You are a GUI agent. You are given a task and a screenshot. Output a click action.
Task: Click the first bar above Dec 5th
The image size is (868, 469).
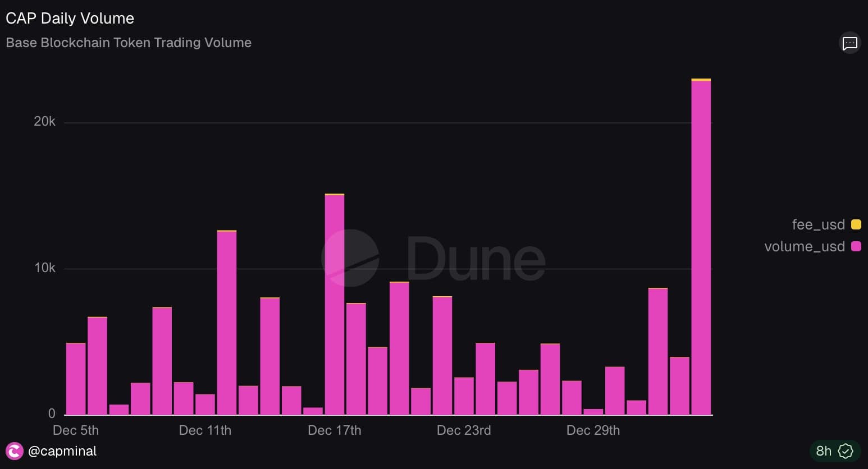[x=76, y=379]
